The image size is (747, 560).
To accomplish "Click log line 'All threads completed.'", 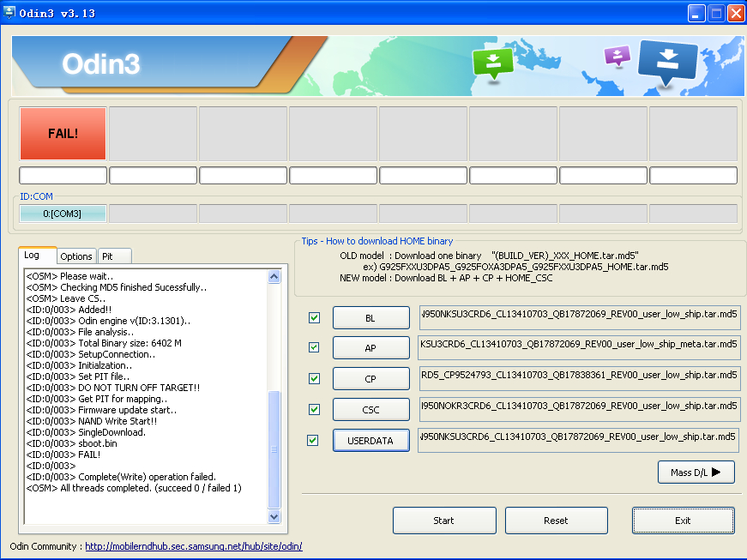I will (x=134, y=488).
